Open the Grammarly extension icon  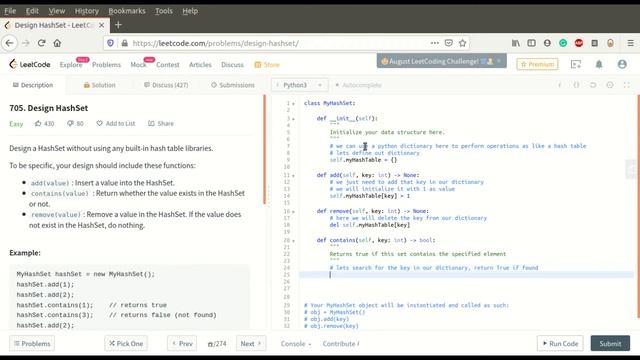point(563,43)
